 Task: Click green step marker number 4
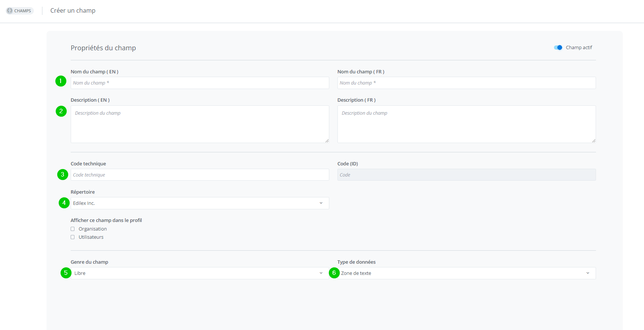click(64, 203)
